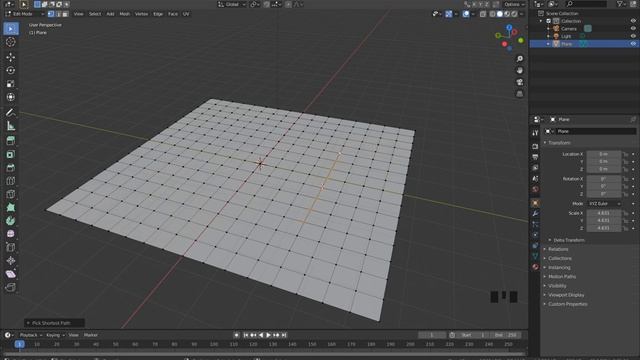Enable face select mode
Image resolution: width=640 pixels, height=360 pixels.
[65, 14]
